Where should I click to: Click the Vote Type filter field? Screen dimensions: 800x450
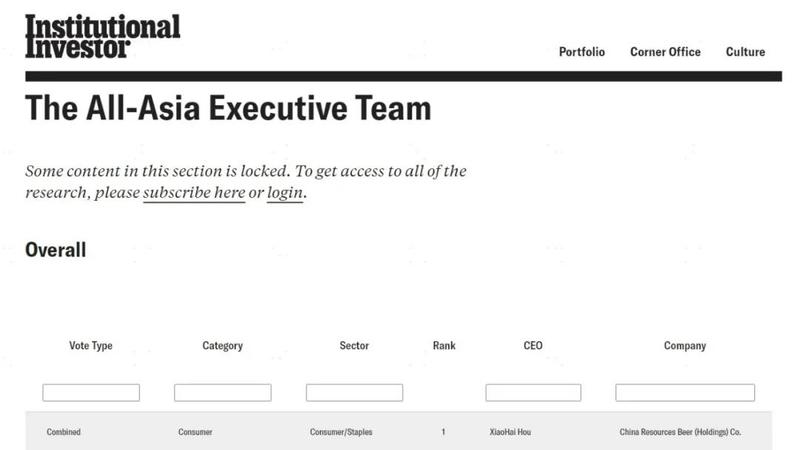(91, 393)
